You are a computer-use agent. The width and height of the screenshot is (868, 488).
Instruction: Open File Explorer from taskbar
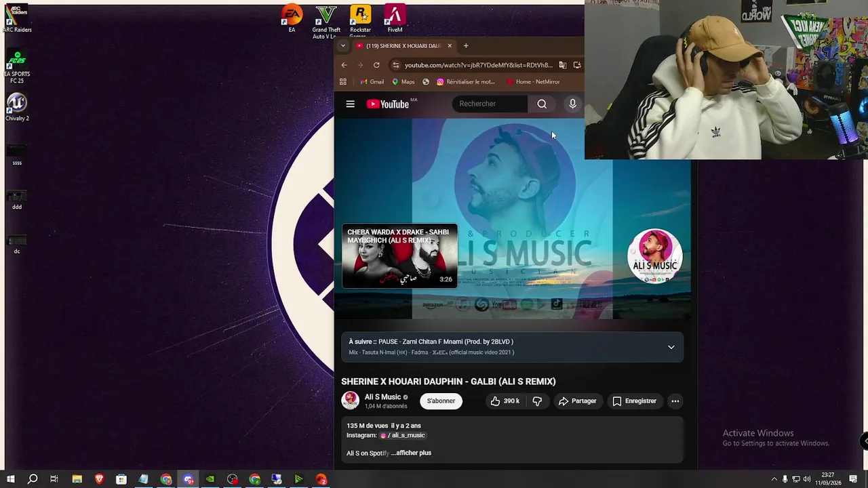tap(77, 479)
